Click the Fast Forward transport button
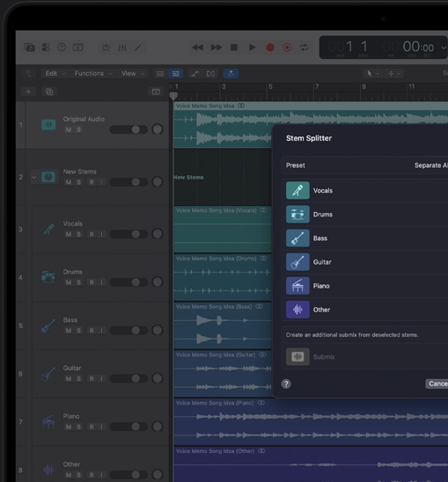This screenshot has height=482, width=448. click(217, 47)
